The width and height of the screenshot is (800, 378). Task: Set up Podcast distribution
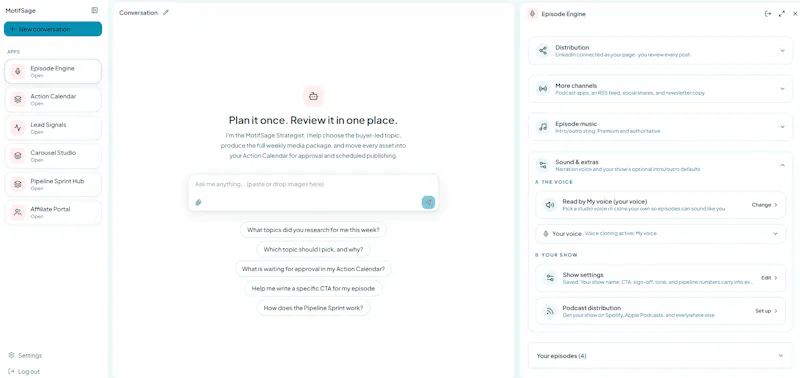coord(766,311)
